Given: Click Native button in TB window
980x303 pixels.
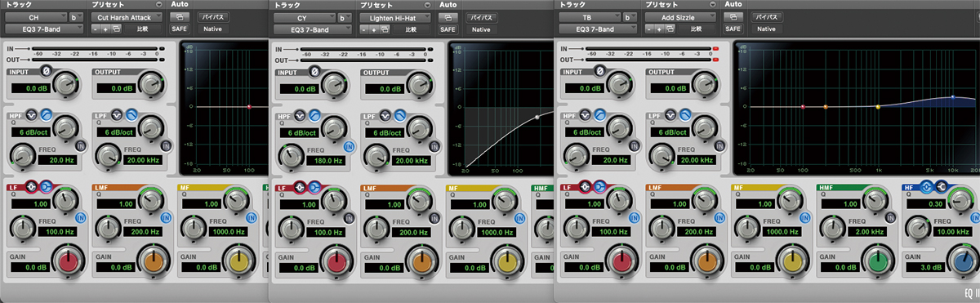Looking at the screenshot, I should pos(766,29).
